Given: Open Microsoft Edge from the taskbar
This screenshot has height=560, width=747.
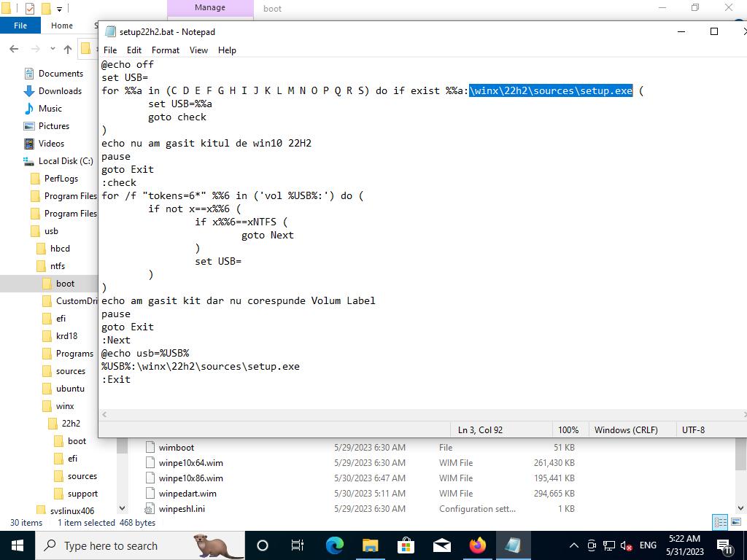Looking at the screenshot, I should click(334, 545).
